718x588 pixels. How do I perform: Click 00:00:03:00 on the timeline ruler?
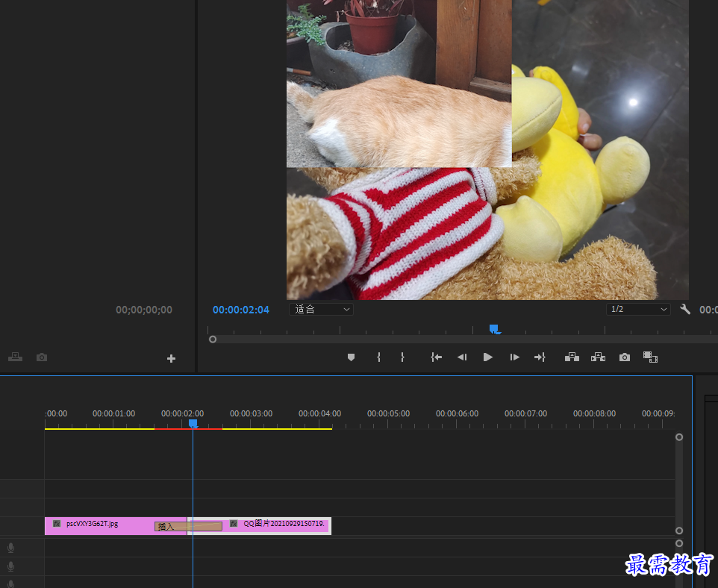click(x=251, y=413)
